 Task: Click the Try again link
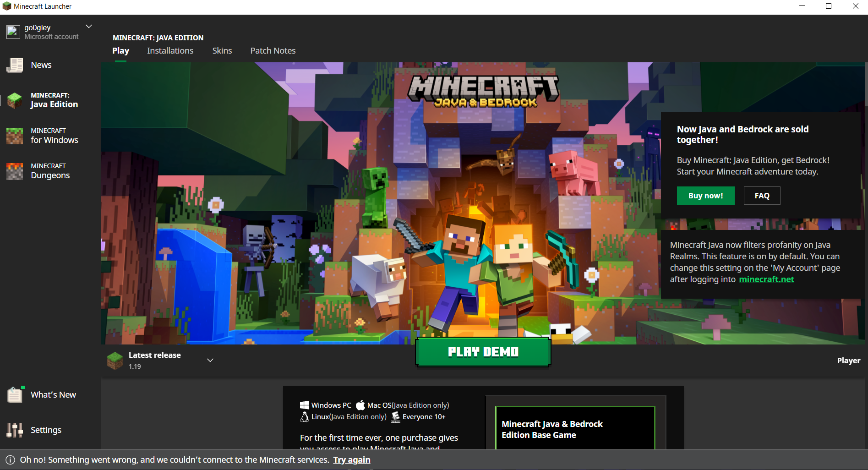pyautogui.click(x=351, y=460)
